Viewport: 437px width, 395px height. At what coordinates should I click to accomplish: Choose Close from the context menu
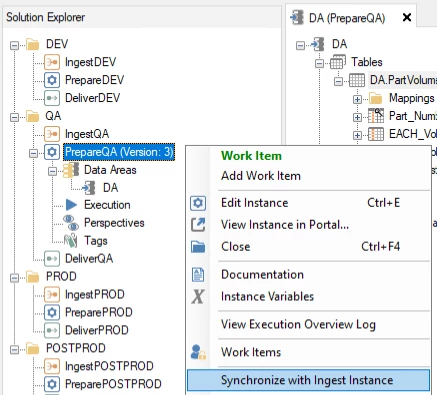pos(308,247)
